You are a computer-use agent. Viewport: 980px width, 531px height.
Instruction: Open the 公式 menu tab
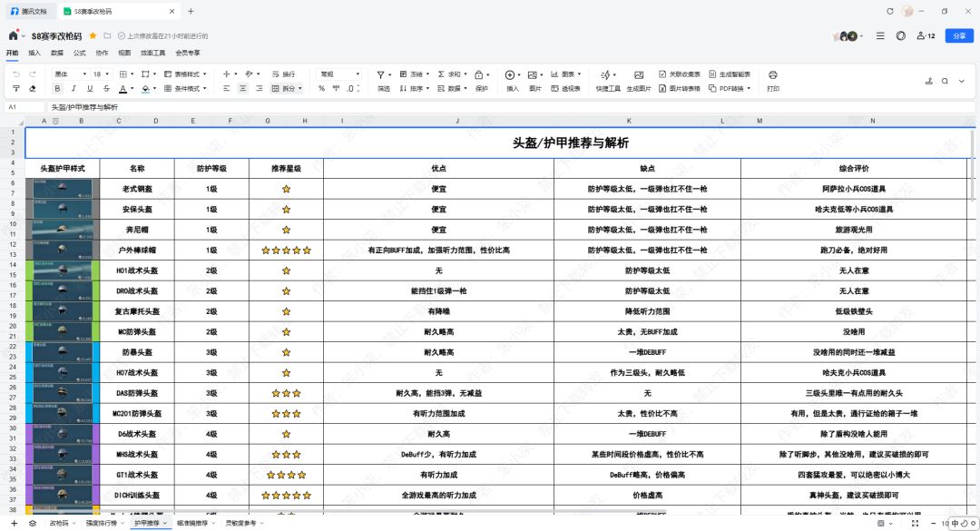(79, 54)
